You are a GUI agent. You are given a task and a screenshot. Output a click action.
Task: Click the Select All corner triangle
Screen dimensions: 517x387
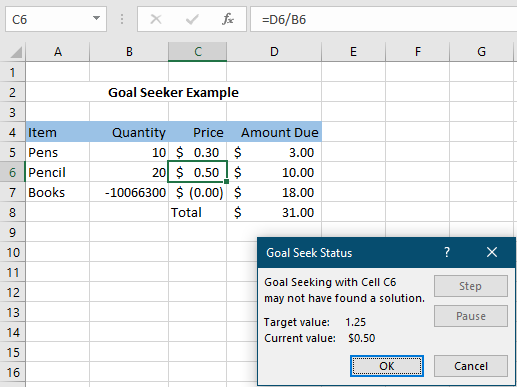16,52
